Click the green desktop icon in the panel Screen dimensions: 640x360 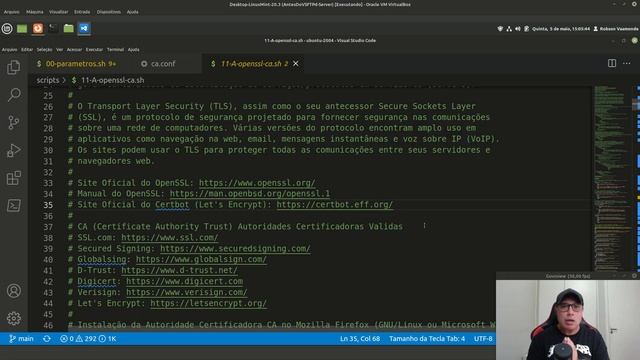click(x=22, y=28)
